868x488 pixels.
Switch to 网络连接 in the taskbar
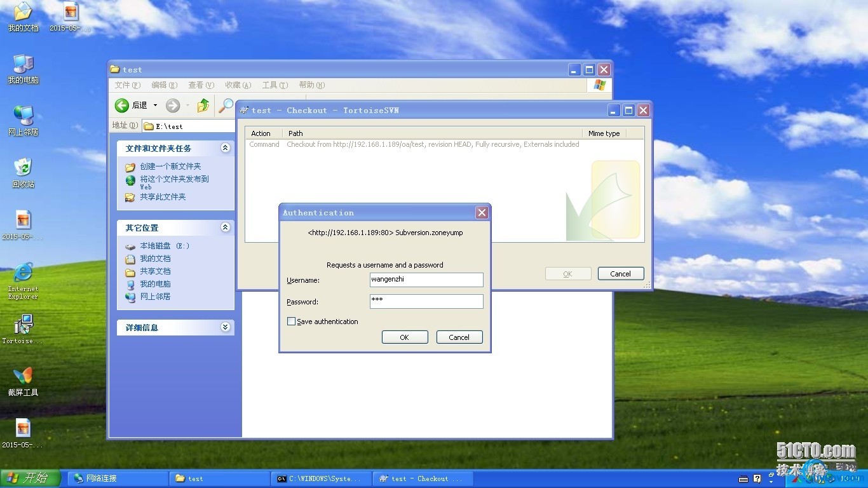[118, 478]
